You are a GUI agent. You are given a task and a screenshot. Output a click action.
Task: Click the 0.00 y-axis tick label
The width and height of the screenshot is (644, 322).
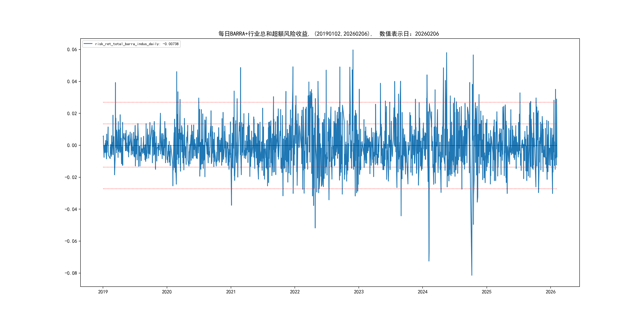[72, 145]
